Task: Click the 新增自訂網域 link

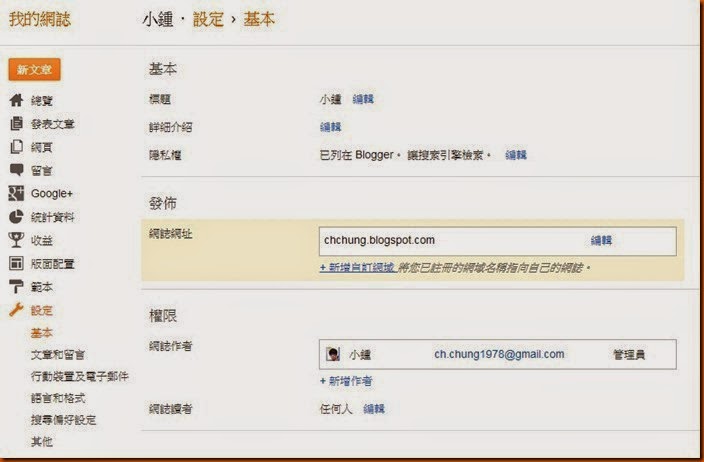Action: click(x=357, y=268)
